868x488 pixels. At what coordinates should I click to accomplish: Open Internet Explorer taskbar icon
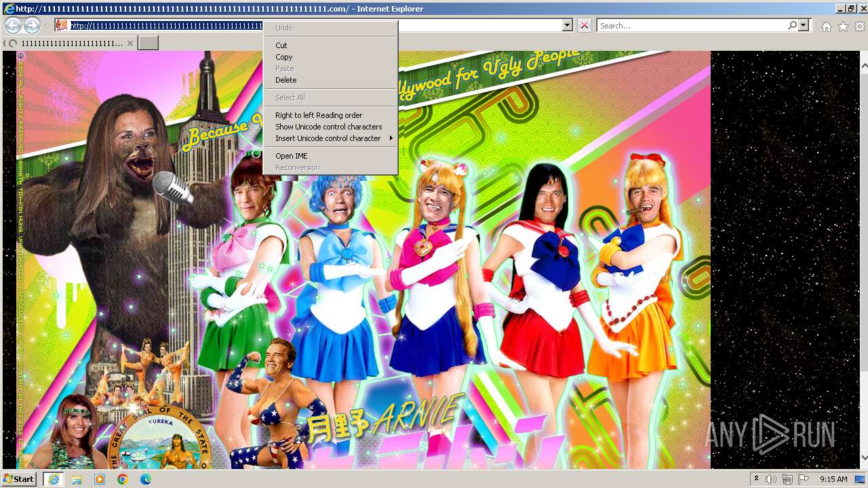[53, 479]
